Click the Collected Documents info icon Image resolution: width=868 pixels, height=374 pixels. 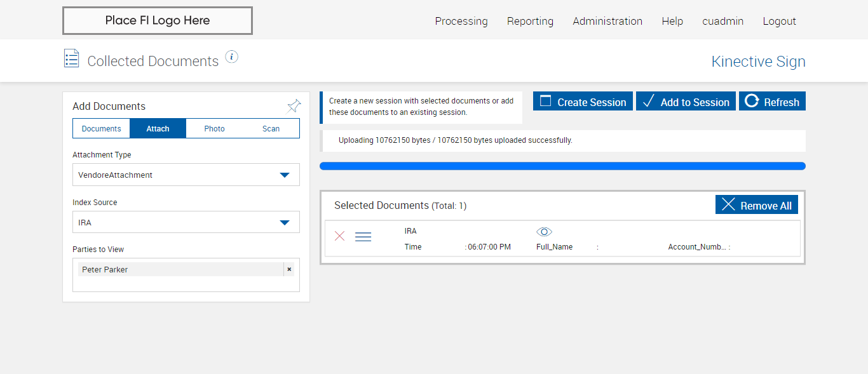[232, 57]
